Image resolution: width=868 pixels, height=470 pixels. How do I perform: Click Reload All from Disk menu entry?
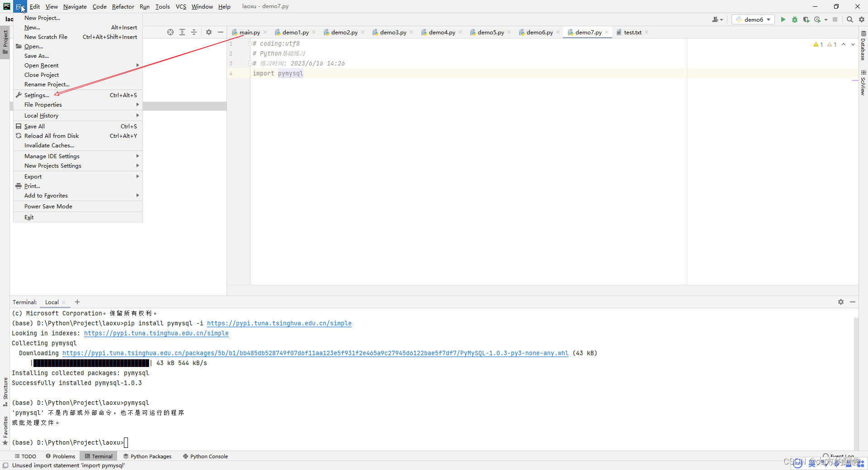pyautogui.click(x=78, y=136)
